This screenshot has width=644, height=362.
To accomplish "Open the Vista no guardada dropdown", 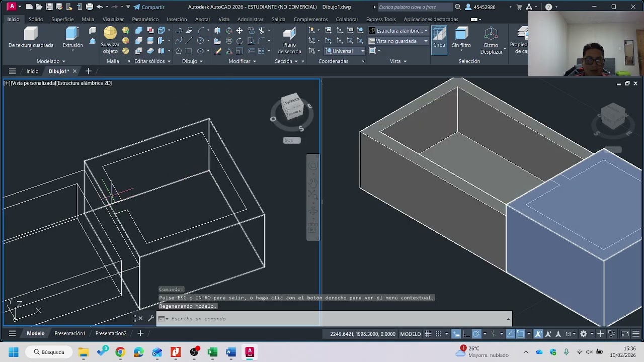I will 398,41.
